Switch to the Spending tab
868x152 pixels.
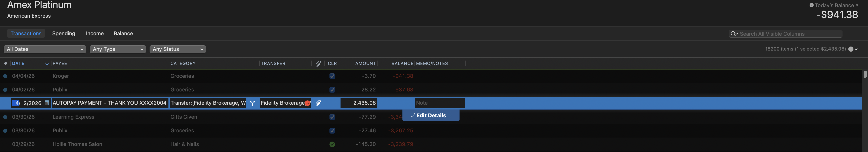point(64,34)
